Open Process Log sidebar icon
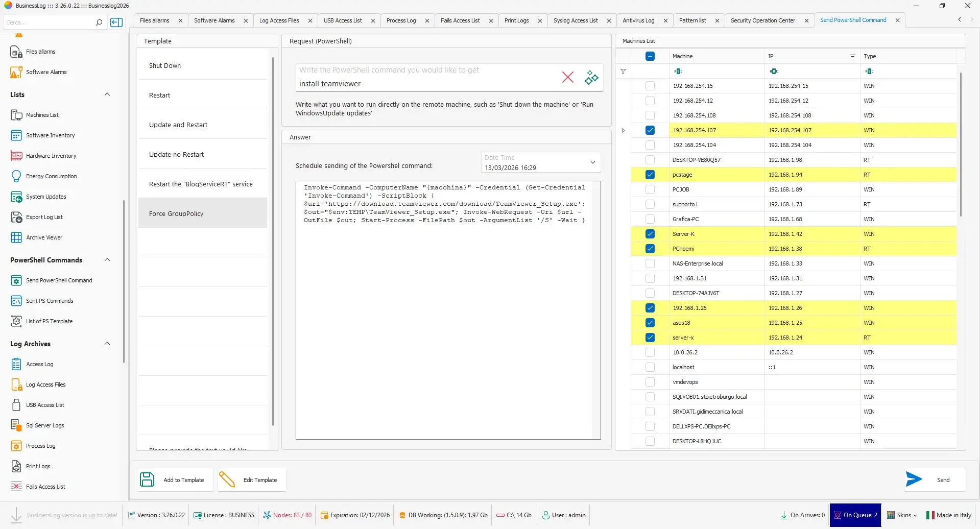This screenshot has width=980, height=529. tap(16, 446)
